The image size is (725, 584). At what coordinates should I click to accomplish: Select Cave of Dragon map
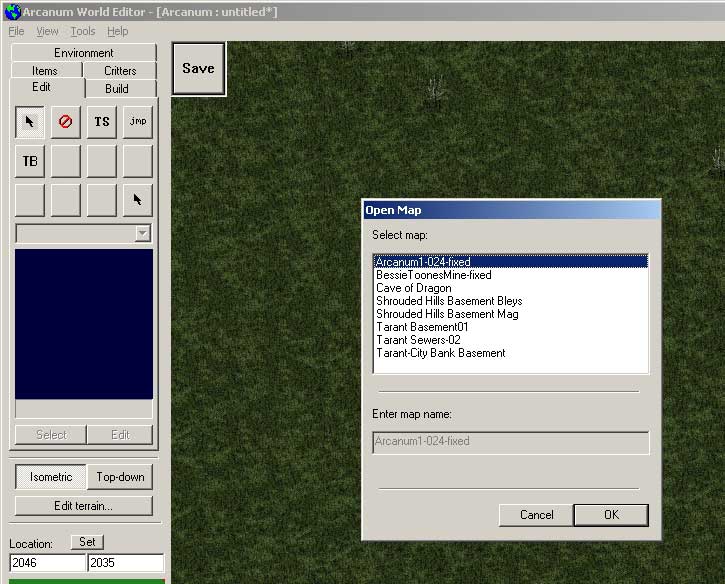pyautogui.click(x=414, y=288)
